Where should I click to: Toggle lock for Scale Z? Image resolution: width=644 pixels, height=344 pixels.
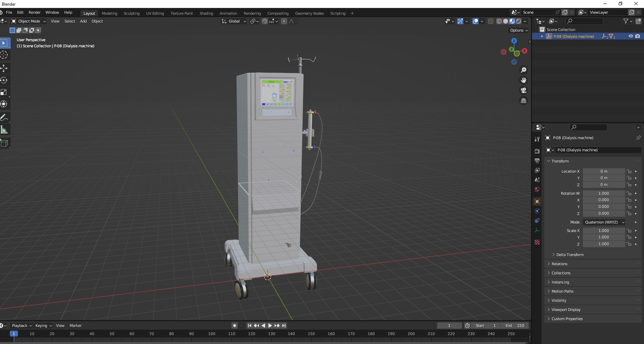click(x=629, y=244)
